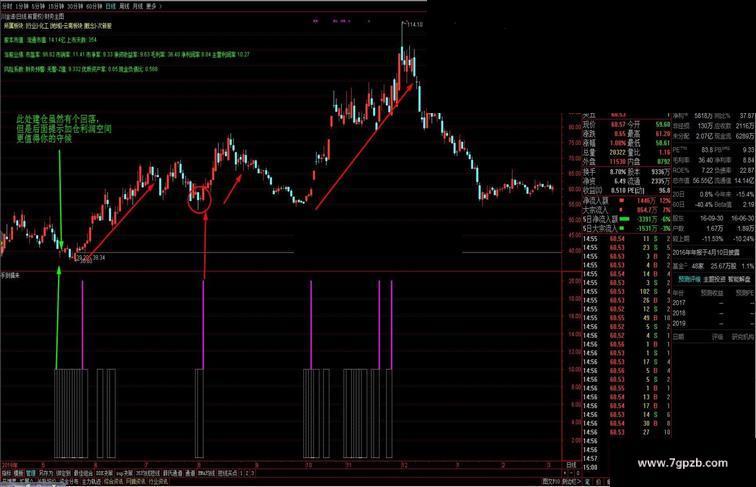
Task: Click the 内盘 value 8792
Action: 664,162
